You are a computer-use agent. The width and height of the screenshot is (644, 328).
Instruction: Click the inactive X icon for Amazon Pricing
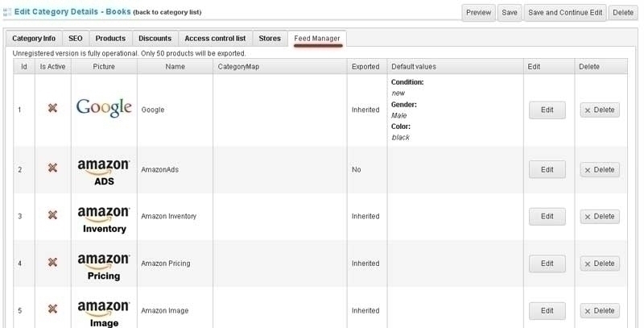pyautogui.click(x=52, y=262)
